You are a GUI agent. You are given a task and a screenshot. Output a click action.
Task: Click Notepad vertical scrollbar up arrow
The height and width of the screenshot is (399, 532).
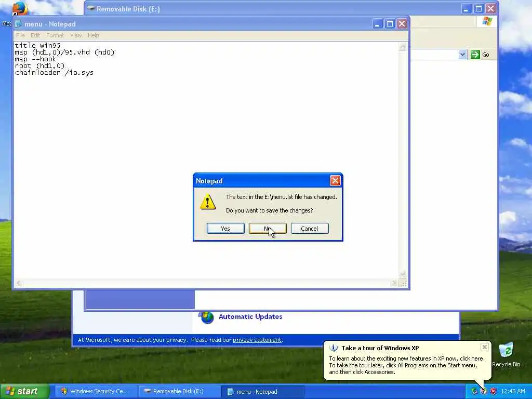pyautogui.click(x=403, y=47)
